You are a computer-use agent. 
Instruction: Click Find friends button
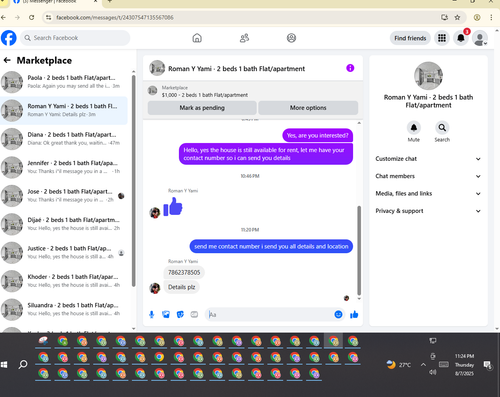410,38
